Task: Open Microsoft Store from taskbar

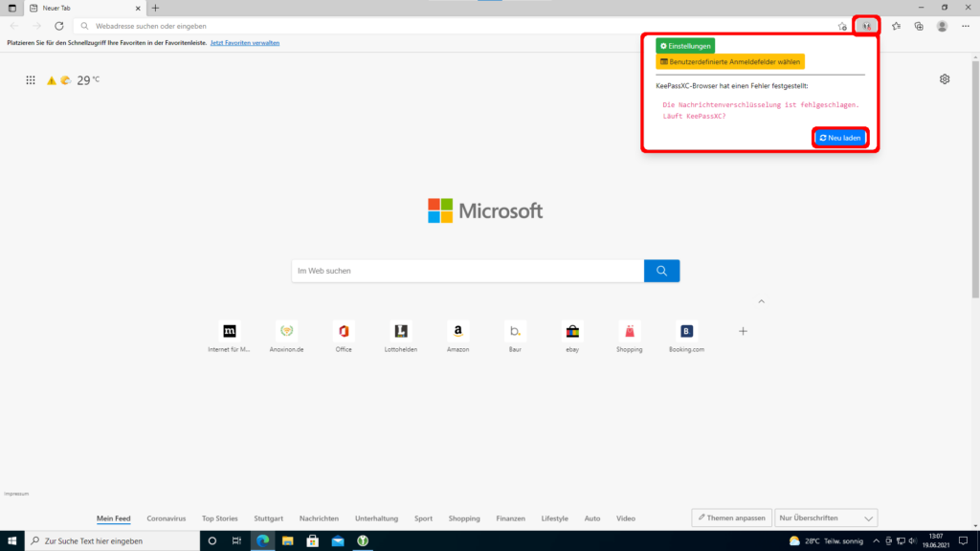Action: pos(313,541)
